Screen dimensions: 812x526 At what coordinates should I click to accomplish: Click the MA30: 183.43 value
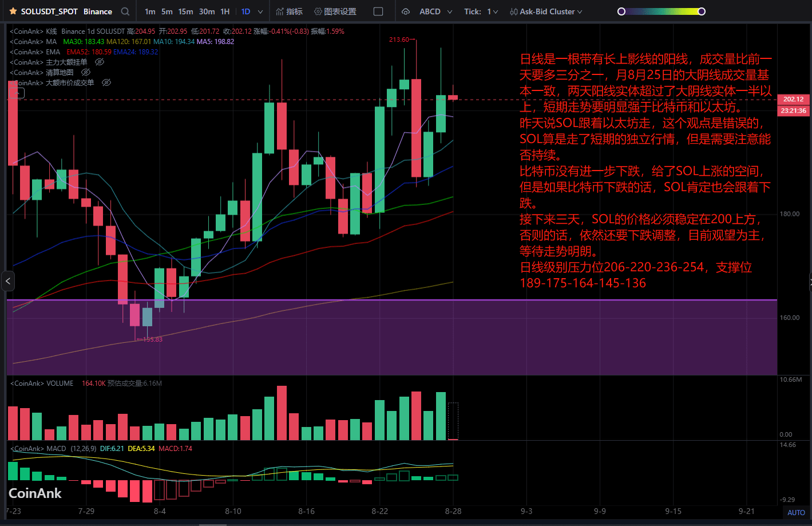coord(84,42)
